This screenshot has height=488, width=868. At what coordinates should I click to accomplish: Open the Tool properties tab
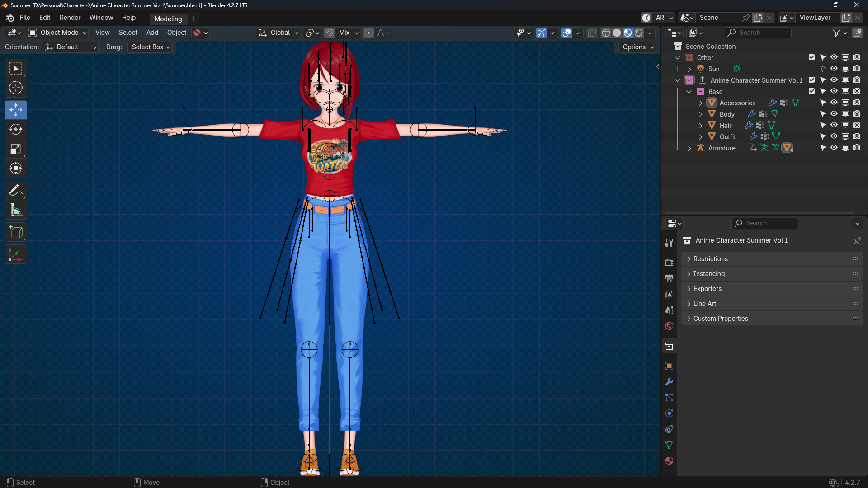[x=670, y=243]
